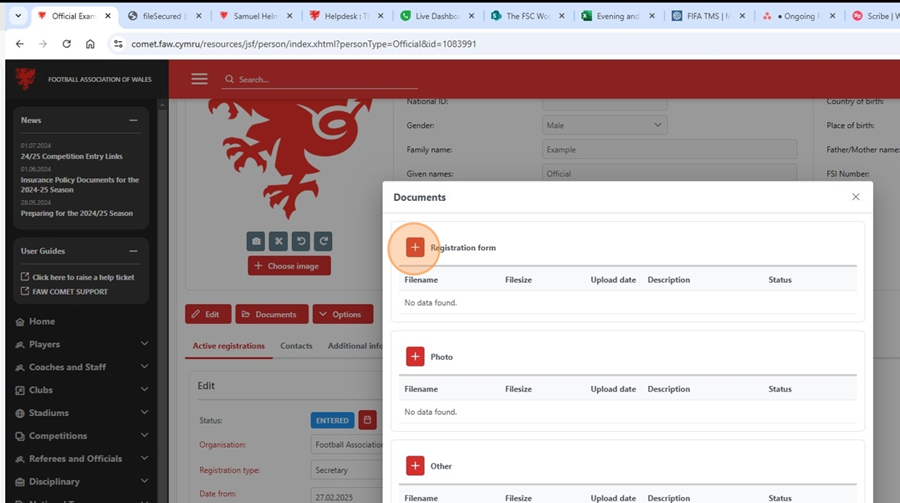Click the Given names input field
Screen dimensions: 900x503
(669, 173)
